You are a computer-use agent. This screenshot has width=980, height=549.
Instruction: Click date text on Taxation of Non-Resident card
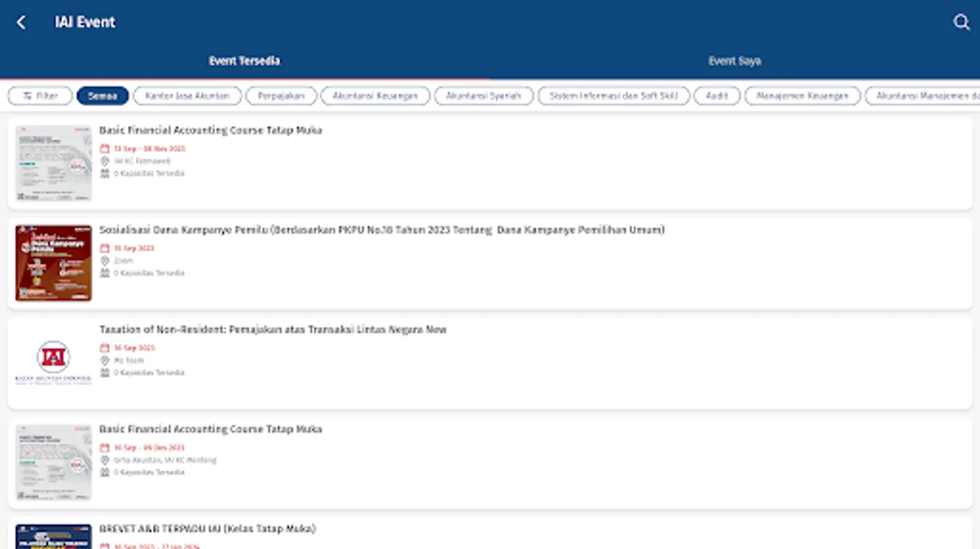click(x=134, y=348)
